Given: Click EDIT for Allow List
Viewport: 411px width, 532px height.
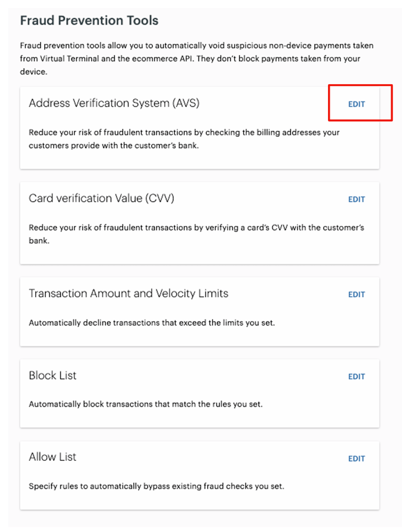Looking at the screenshot, I should (x=356, y=458).
